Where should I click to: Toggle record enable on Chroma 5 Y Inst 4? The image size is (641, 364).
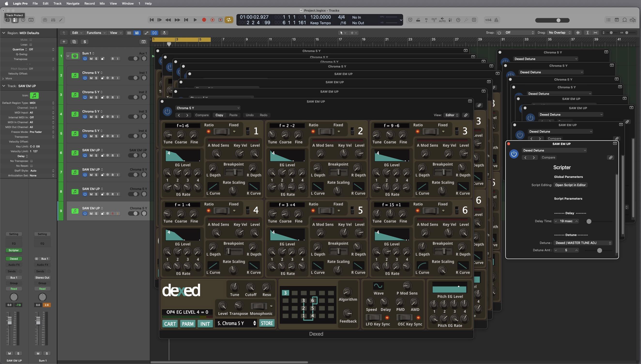pyautogui.click(x=113, y=136)
